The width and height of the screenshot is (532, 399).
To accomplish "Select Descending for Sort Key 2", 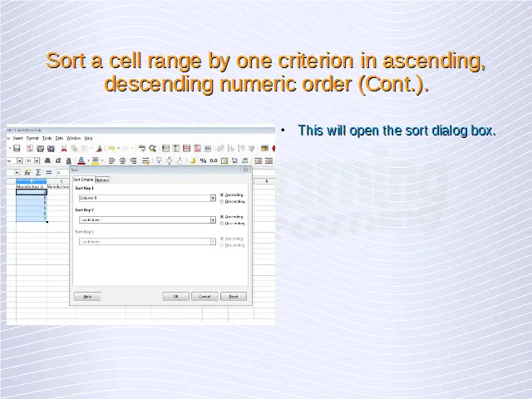I will 222,223.
